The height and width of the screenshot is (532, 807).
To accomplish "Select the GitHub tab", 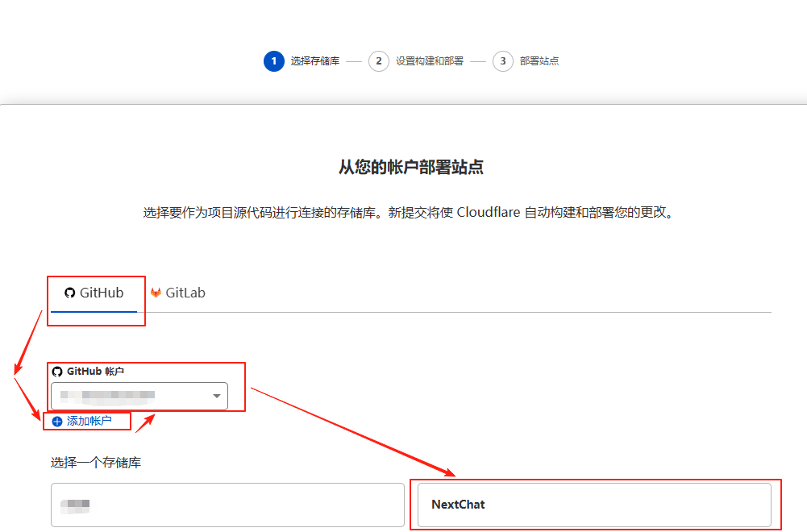I will point(94,293).
